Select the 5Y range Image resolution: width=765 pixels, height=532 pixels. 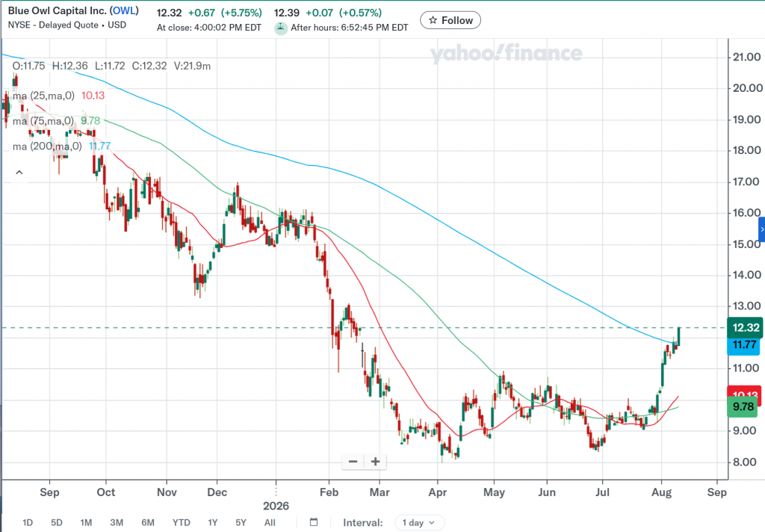pos(241,523)
